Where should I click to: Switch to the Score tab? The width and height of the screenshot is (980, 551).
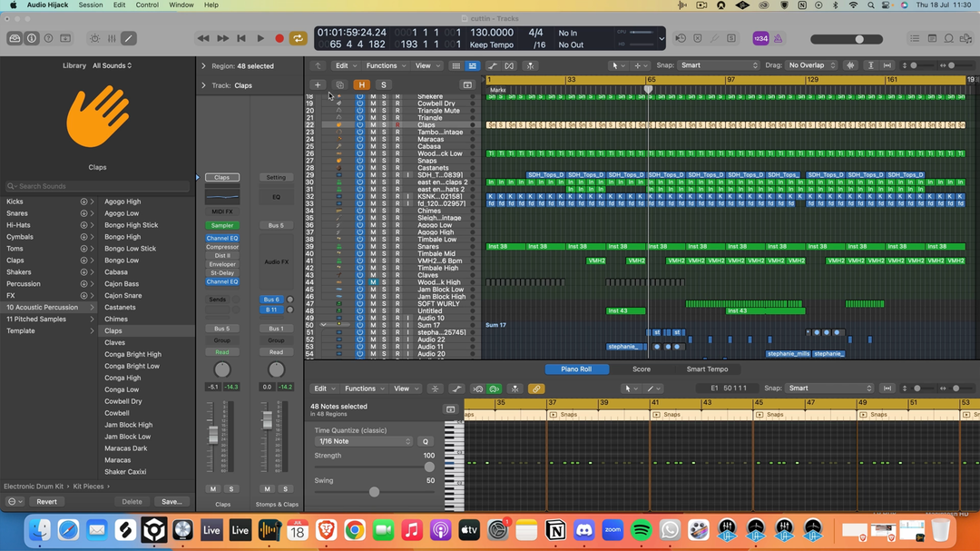[x=641, y=369]
